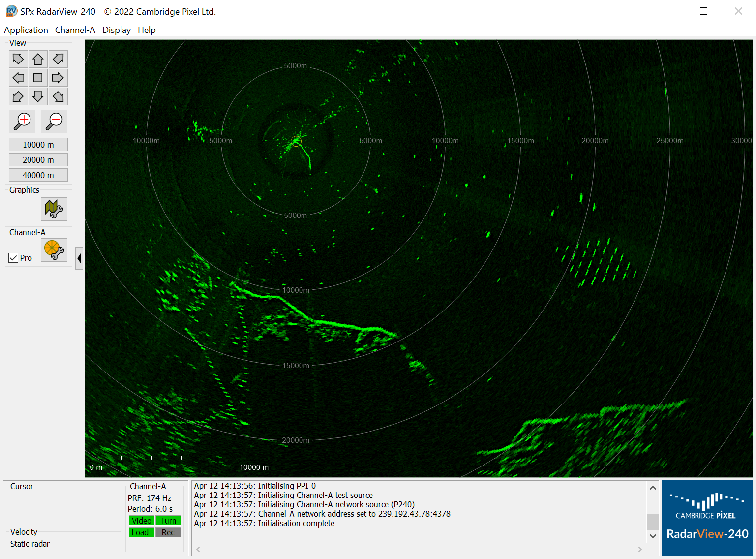Pan the radar view down
This screenshot has height=559, width=756.
coord(38,96)
